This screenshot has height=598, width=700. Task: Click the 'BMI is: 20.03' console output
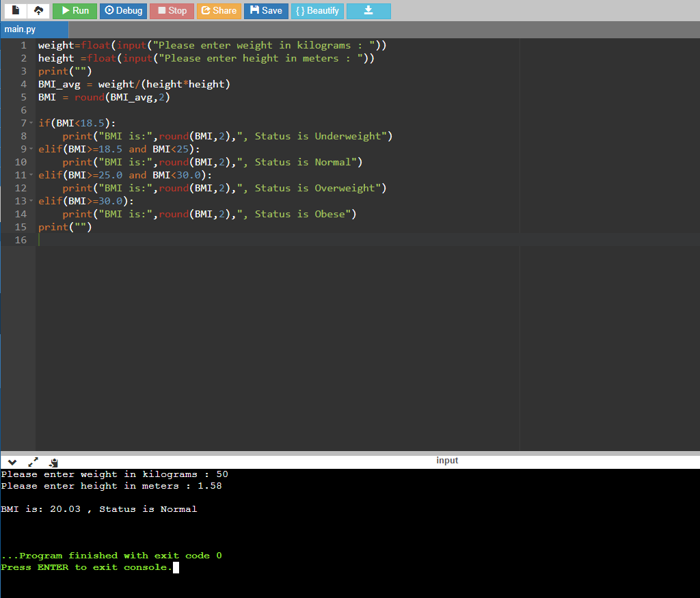pos(98,509)
